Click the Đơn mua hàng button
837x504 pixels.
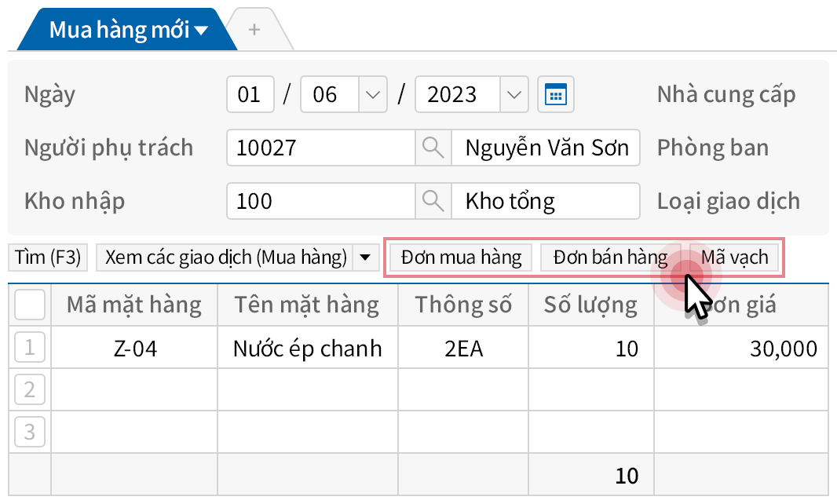pos(461,257)
